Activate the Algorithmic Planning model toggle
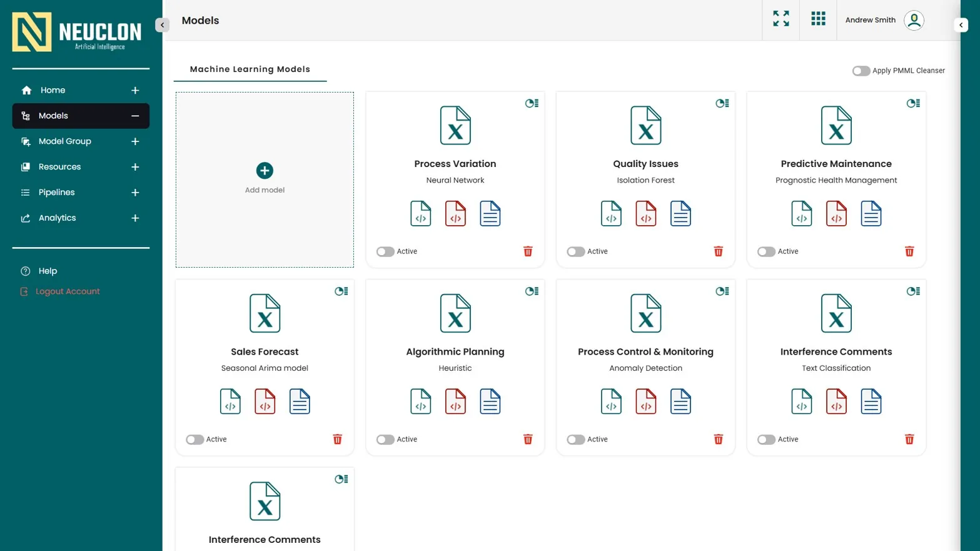This screenshot has width=980, height=551. tap(385, 439)
